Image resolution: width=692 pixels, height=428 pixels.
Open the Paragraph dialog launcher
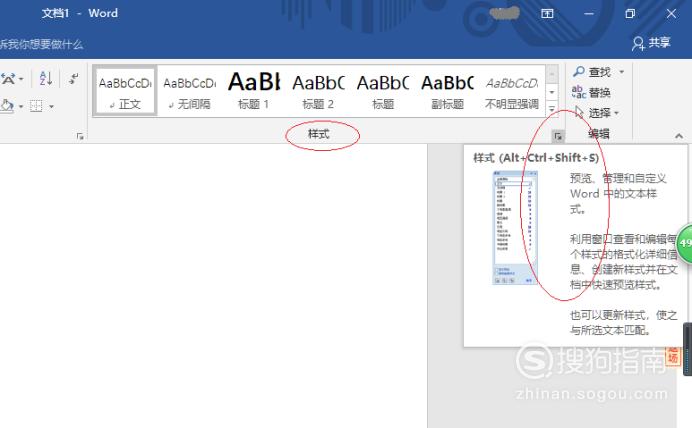tap(80, 136)
